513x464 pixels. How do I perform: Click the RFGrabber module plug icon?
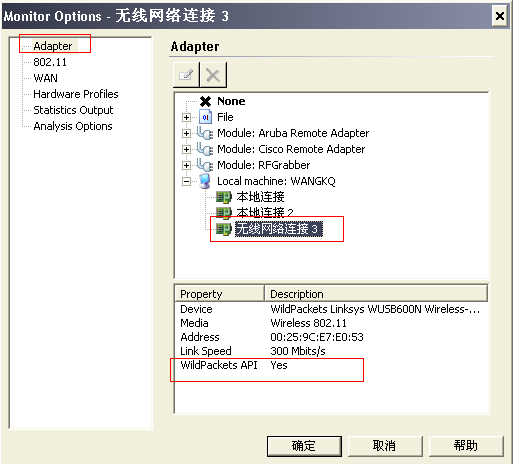(205, 165)
